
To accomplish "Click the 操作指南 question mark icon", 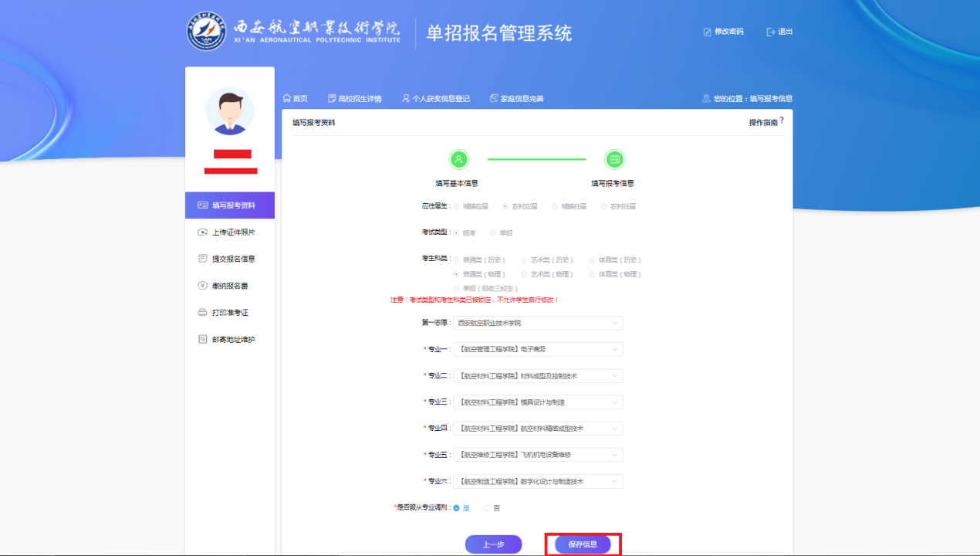I will (x=781, y=120).
